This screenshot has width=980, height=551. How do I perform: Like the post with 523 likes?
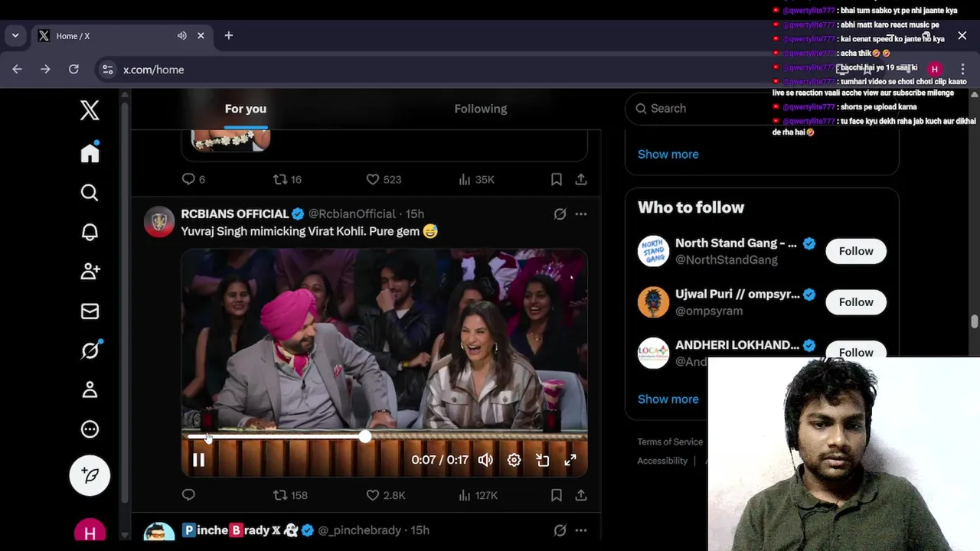(x=384, y=179)
